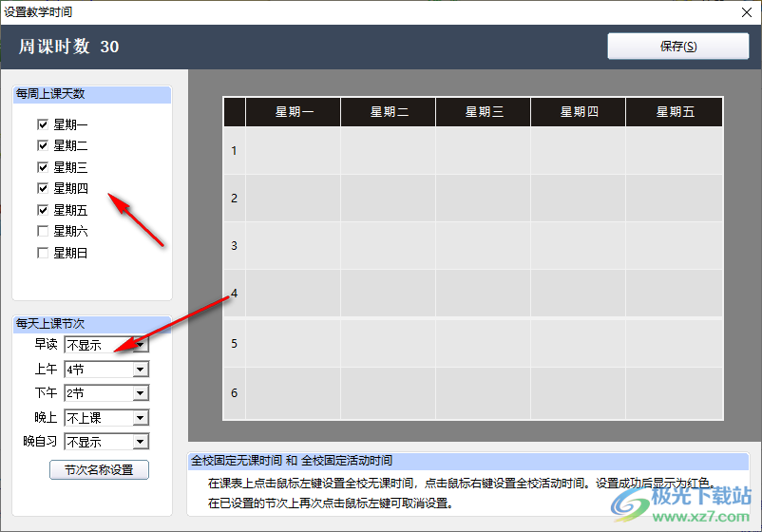Screen dimensions: 762x532
Task: Expand the 下午 dropdown showing 2节
Action: (106, 393)
